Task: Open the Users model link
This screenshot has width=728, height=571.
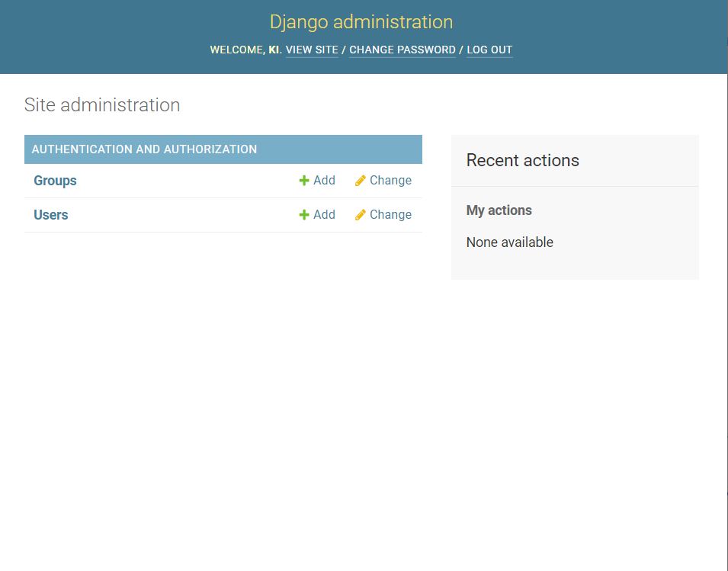Action: pos(51,215)
